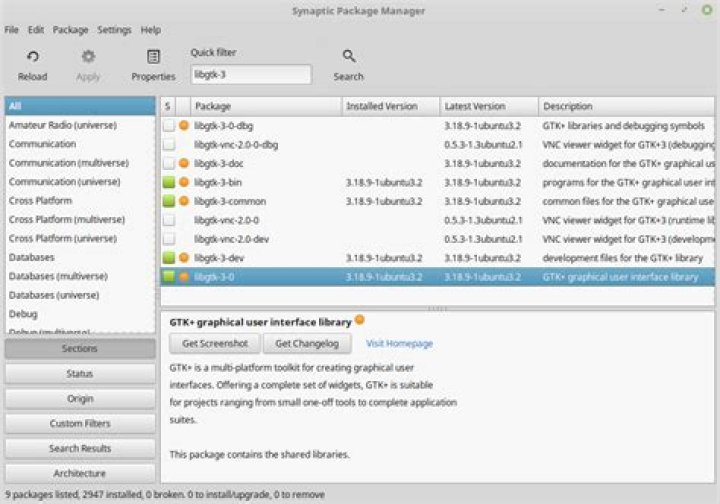The image size is (720, 504).
Task: Open the Package menu
Action: 70,30
